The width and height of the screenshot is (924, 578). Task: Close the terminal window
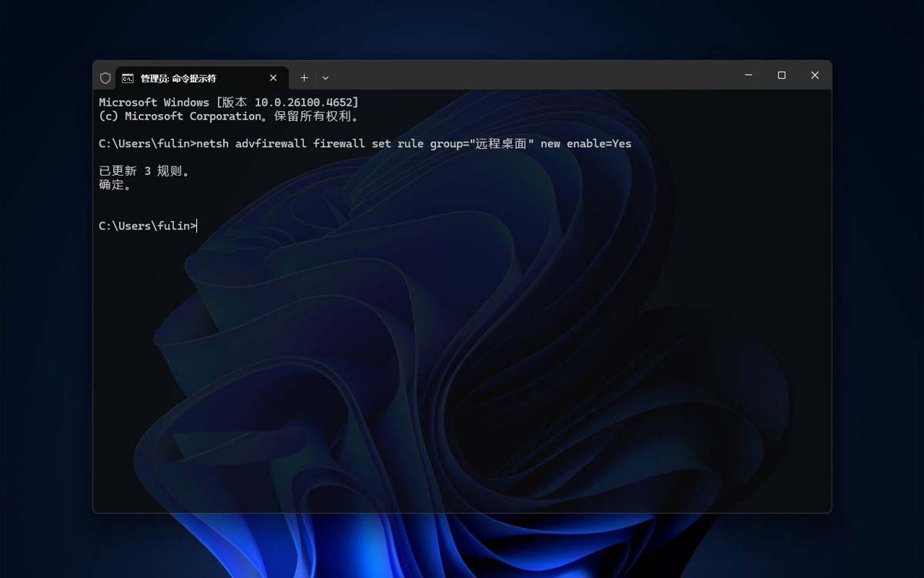815,76
